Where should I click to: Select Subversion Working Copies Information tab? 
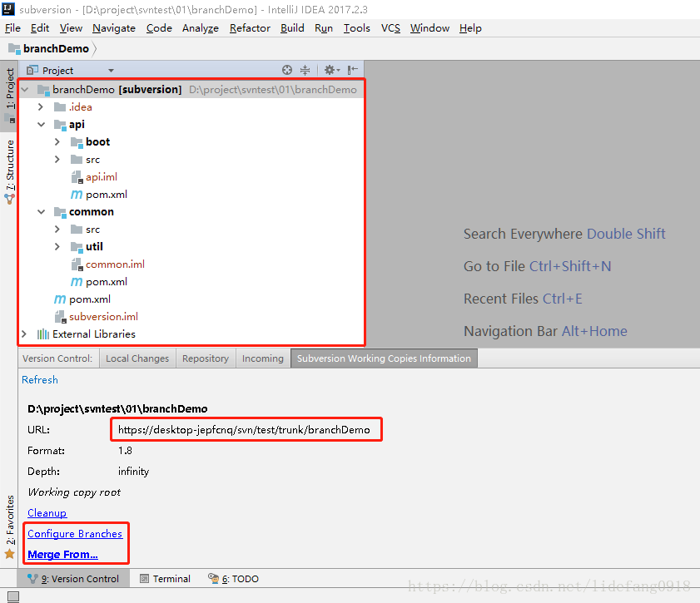(x=384, y=358)
